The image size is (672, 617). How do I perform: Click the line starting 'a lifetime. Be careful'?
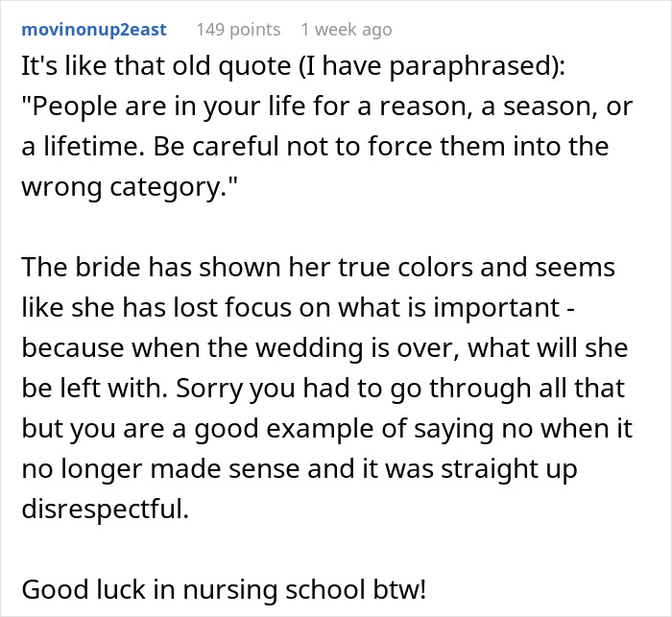(313, 145)
